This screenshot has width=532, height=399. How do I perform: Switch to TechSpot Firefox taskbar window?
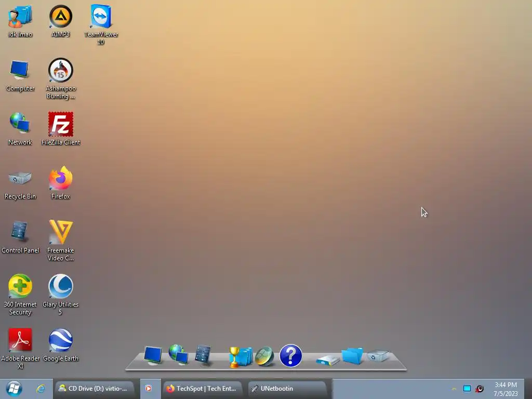point(203,389)
